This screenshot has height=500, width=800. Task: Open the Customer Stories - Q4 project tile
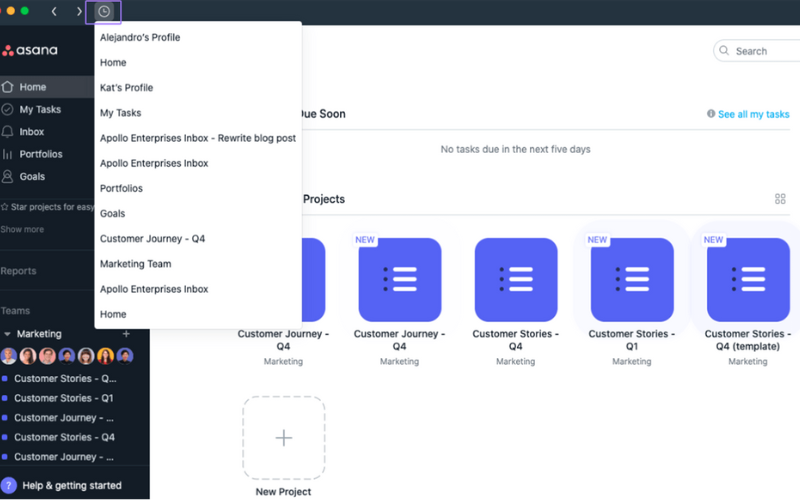coord(516,280)
